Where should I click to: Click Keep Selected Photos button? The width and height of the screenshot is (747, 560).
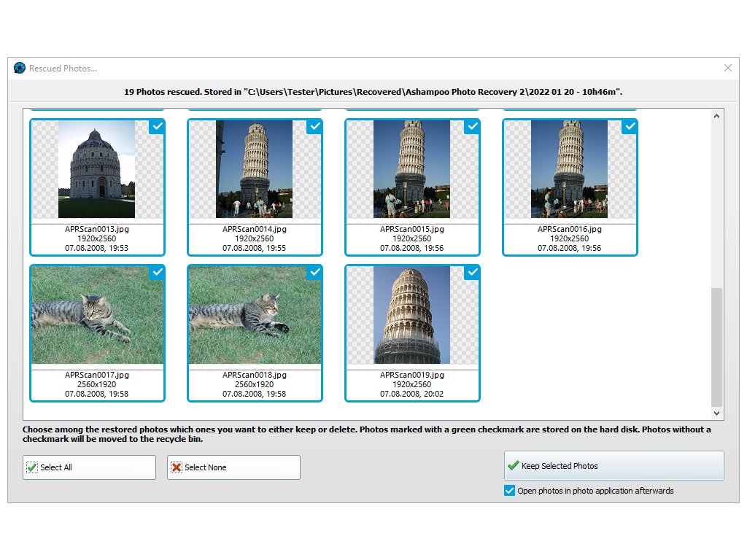[x=614, y=465]
